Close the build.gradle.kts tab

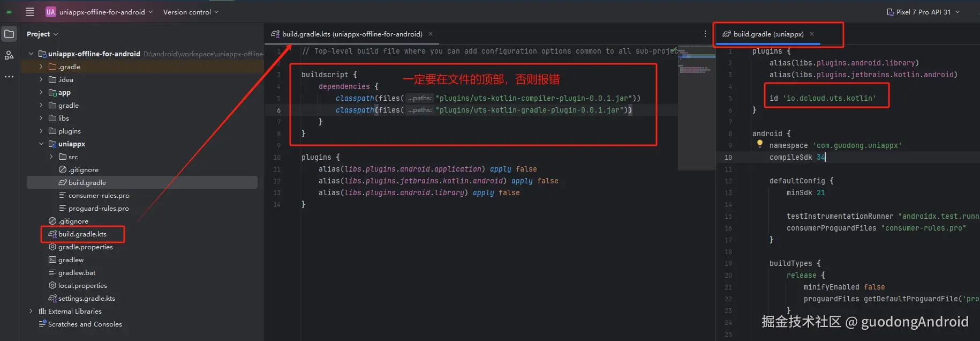tap(431, 34)
